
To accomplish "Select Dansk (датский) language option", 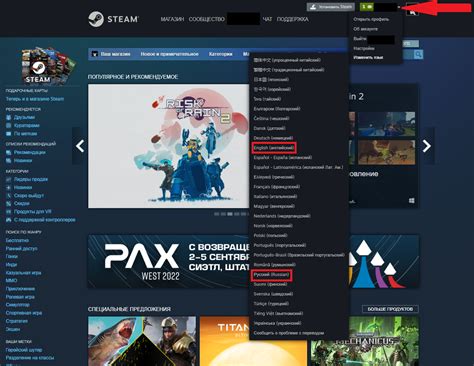I will (x=269, y=128).
